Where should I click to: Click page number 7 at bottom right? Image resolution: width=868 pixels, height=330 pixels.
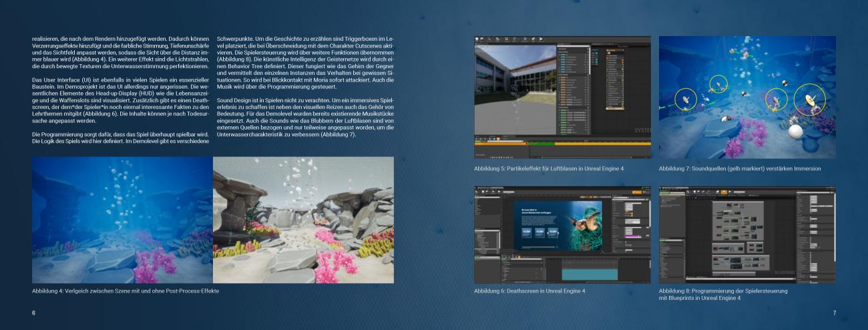(x=834, y=313)
